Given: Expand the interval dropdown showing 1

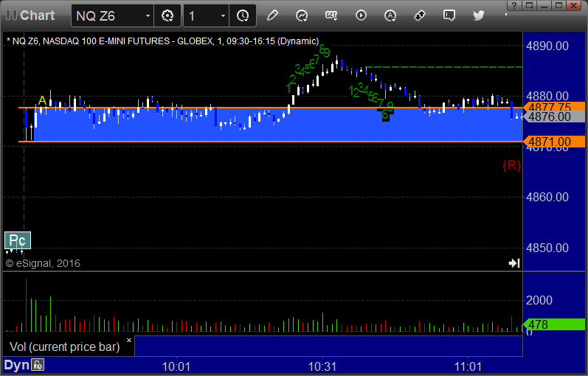Looking at the screenshot, I should (x=223, y=15).
